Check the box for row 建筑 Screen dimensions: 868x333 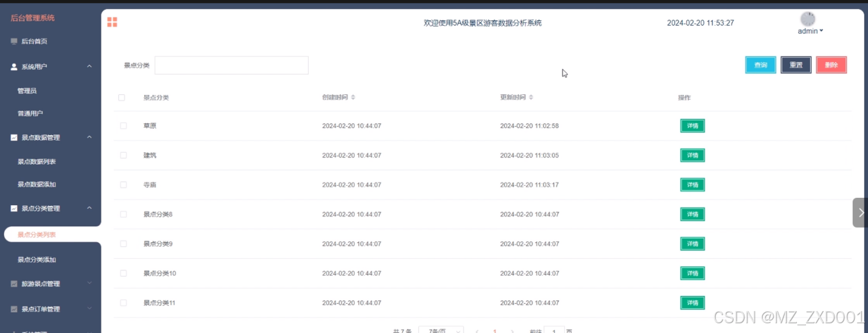pos(124,155)
